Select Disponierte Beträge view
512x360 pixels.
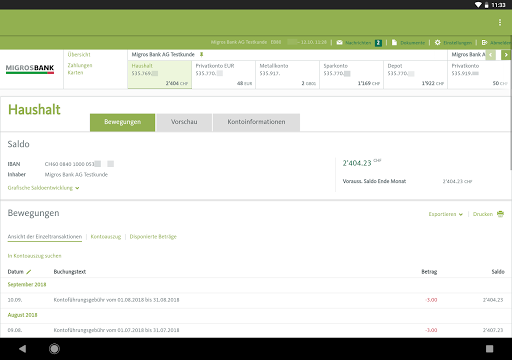153,237
